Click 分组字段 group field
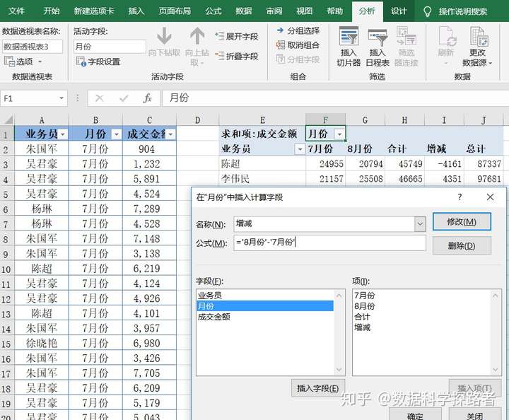The width and height of the screenshot is (509, 420). 298,59
